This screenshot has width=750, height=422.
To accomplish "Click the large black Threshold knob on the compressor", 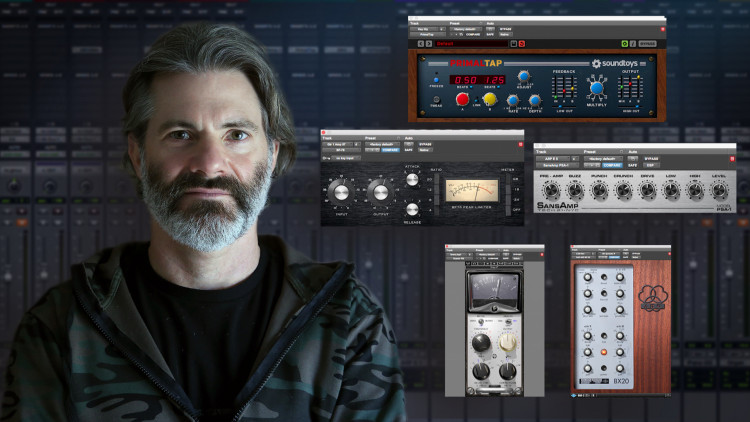I will [481, 343].
